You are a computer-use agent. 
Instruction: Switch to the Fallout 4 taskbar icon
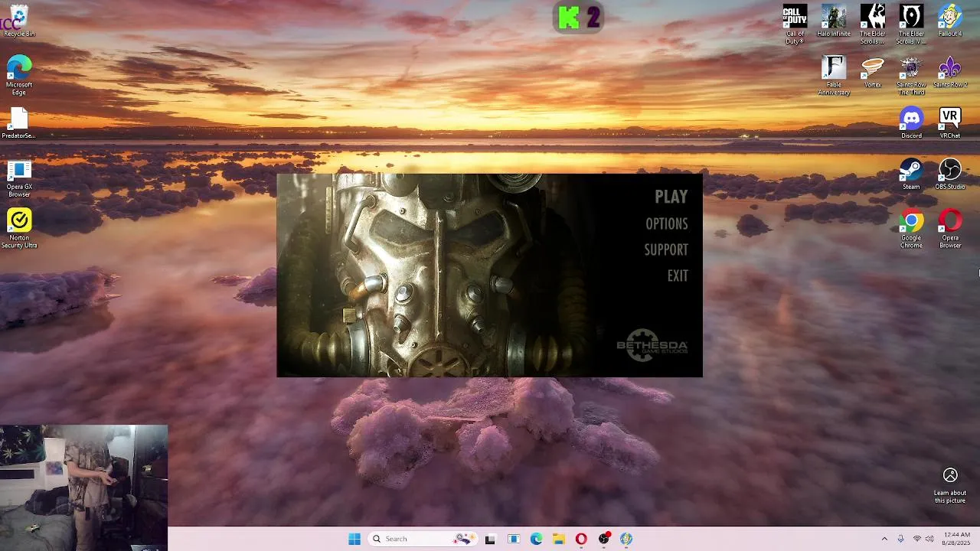pos(626,539)
